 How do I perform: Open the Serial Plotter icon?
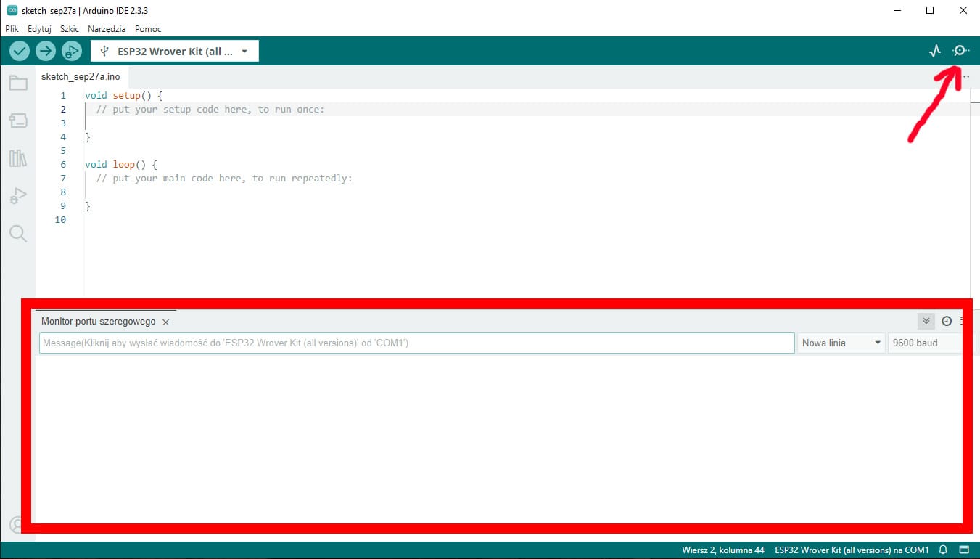pos(935,51)
